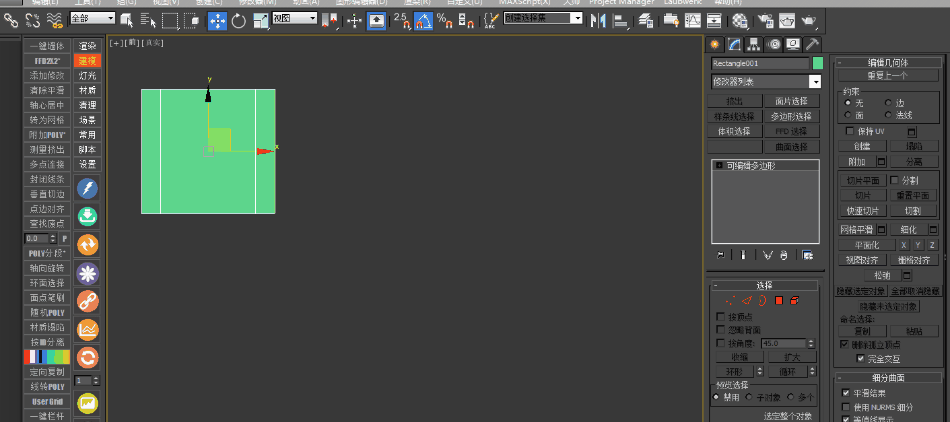The width and height of the screenshot is (950, 422).
Task: Select Polygon sub-object level red square
Action: (778, 300)
